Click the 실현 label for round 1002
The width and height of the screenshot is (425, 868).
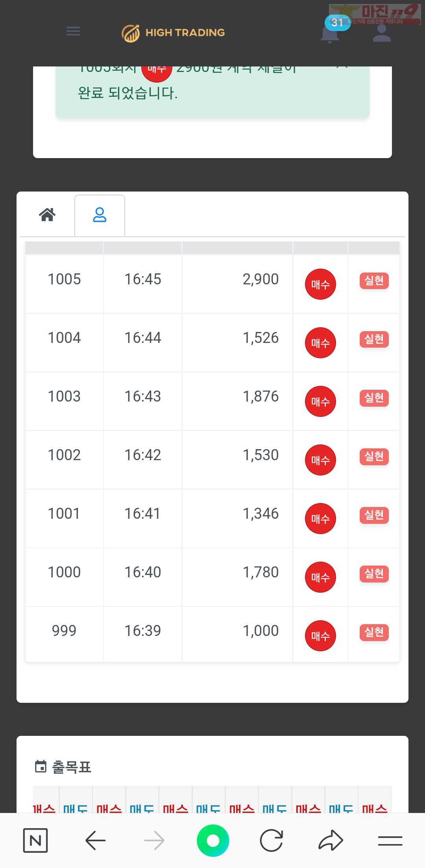374,456
